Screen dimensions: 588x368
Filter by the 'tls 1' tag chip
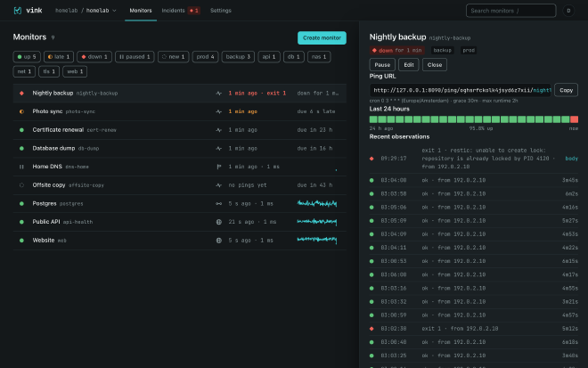[49, 71]
